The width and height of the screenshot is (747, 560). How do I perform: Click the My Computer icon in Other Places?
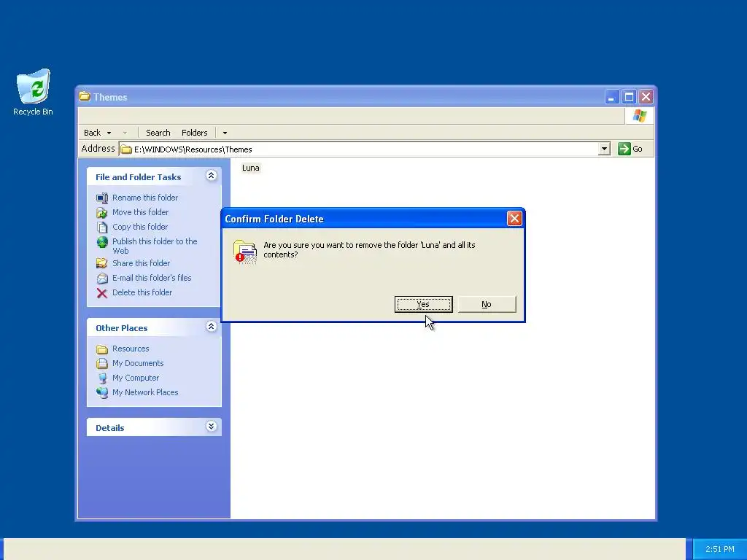pos(102,378)
